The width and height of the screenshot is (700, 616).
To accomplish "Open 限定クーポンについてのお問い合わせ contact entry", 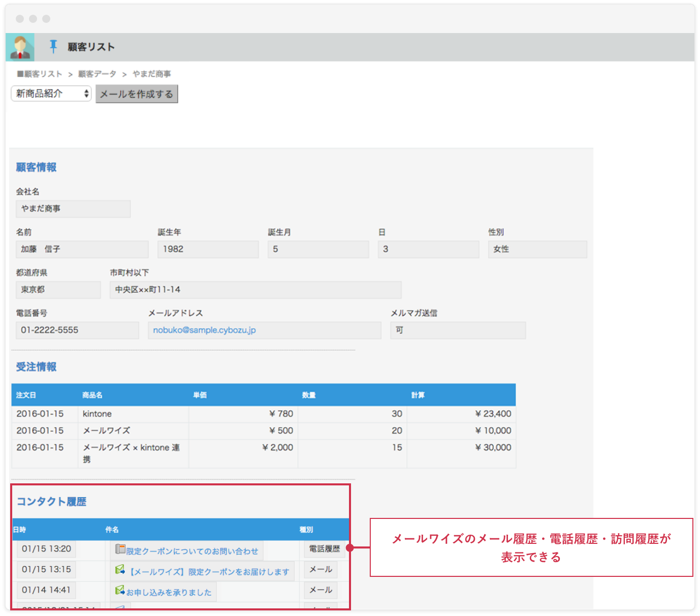I will point(192,551).
